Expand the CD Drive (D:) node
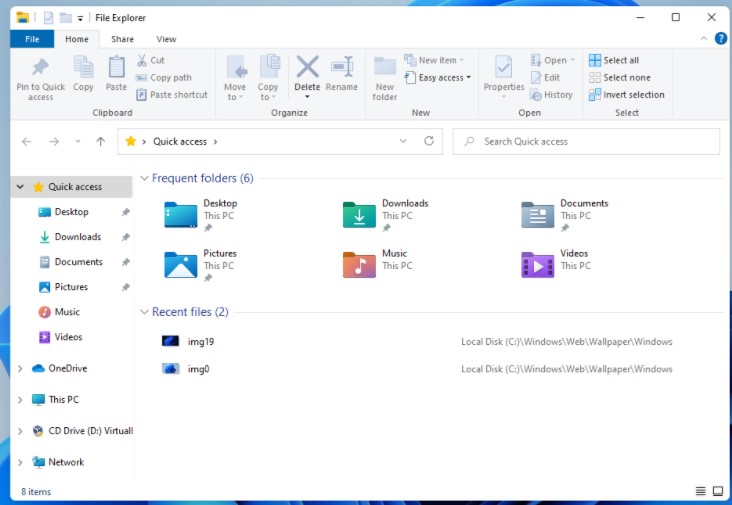The height and width of the screenshot is (505, 732). pos(20,431)
